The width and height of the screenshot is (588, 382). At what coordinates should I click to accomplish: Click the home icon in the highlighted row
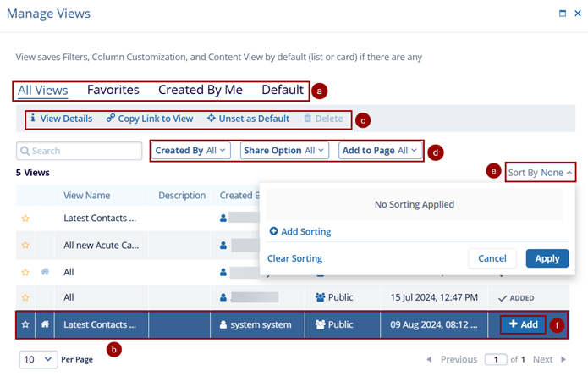45,324
